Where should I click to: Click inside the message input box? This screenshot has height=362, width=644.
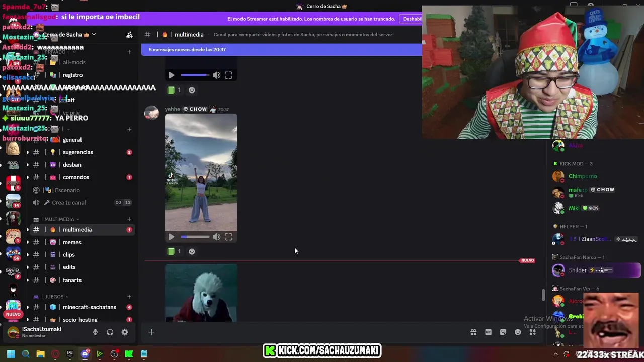pyautogui.click(x=312, y=332)
